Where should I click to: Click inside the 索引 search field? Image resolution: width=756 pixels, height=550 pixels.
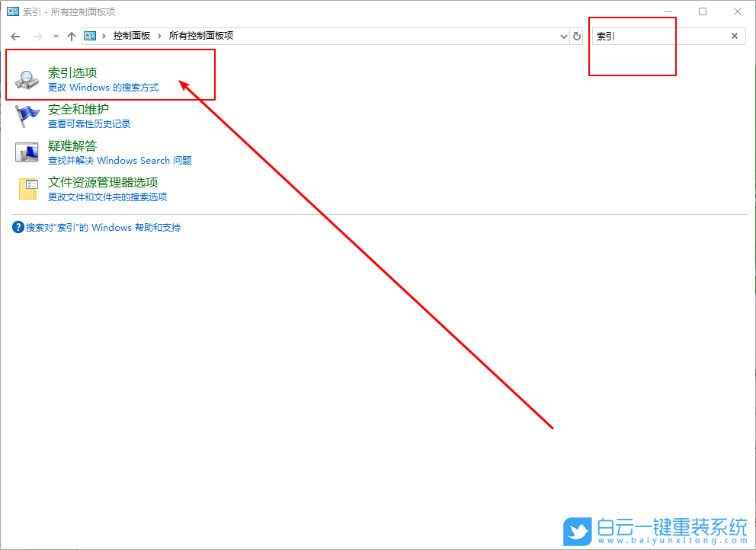pyautogui.click(x=648, y=35)
